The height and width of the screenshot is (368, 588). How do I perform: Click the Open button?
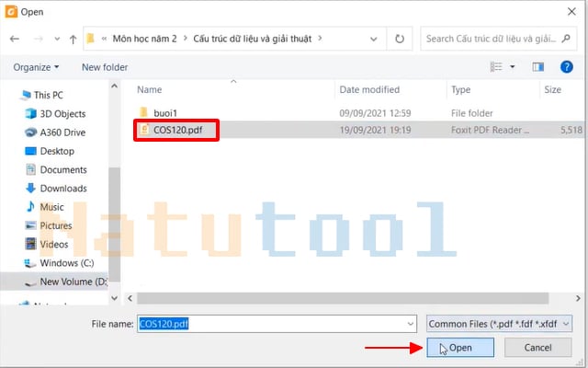coord(460,348)
